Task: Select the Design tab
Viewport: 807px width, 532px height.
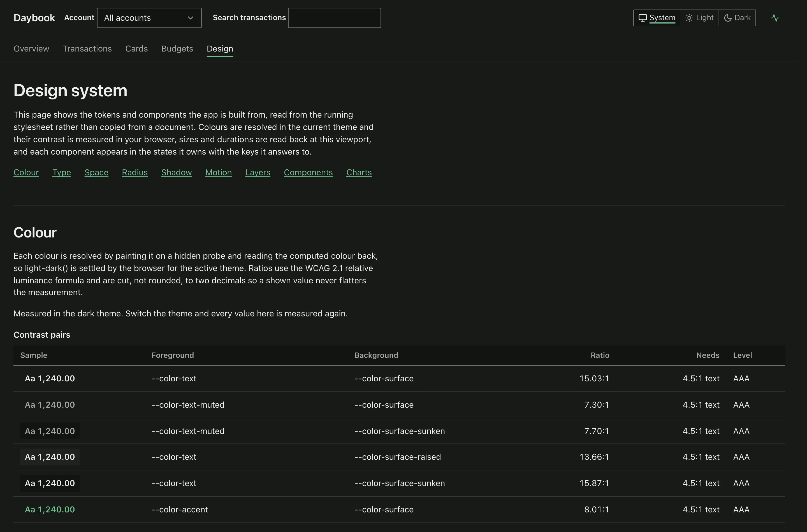Action: point(220,48)
